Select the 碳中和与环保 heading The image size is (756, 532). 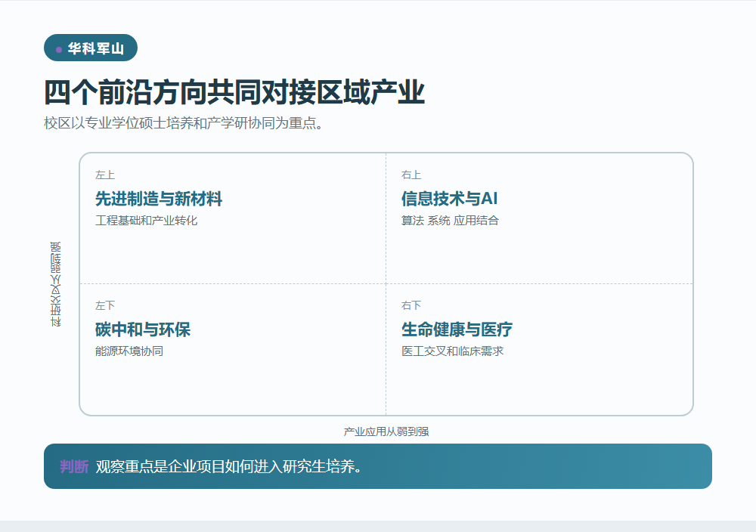click(x=143, y=329)
